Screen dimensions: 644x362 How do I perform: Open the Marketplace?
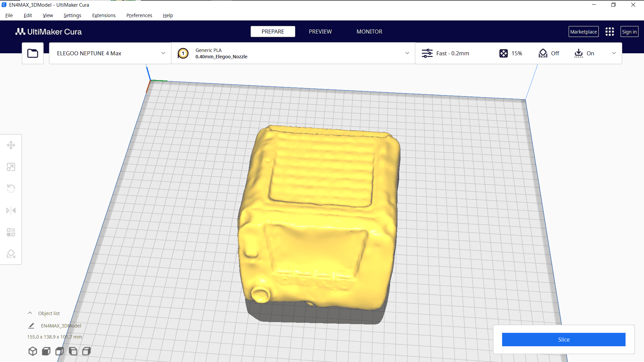[583, 32]
